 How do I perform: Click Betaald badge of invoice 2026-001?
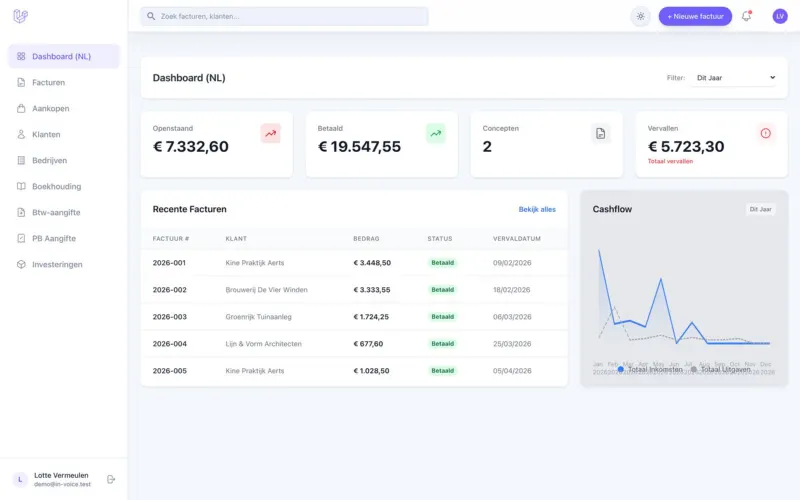(442, 263)
